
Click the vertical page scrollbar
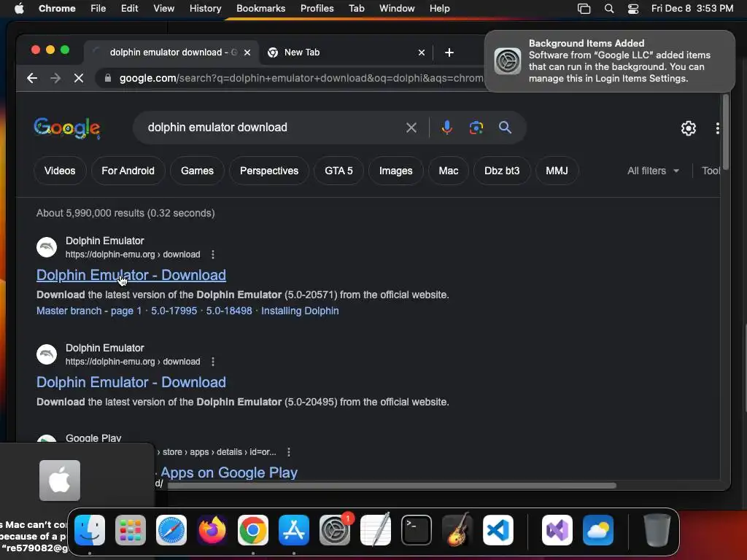click(726, 132)
